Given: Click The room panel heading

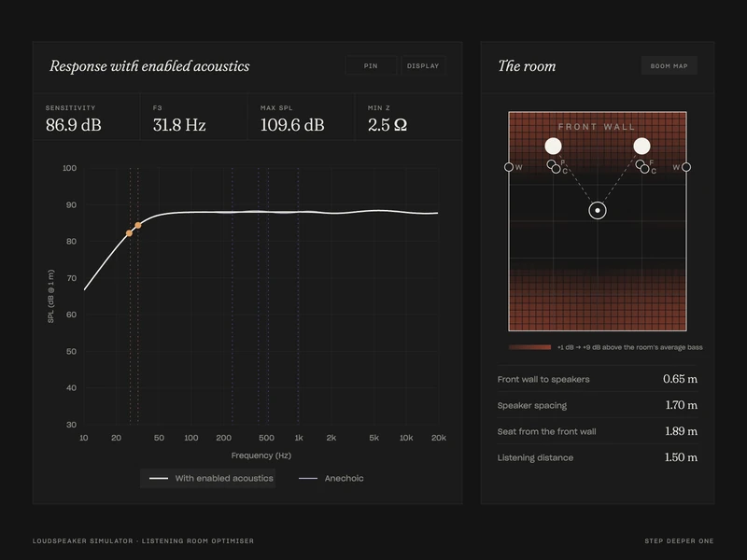Looking at the screenshot, I should click(527, 66).
